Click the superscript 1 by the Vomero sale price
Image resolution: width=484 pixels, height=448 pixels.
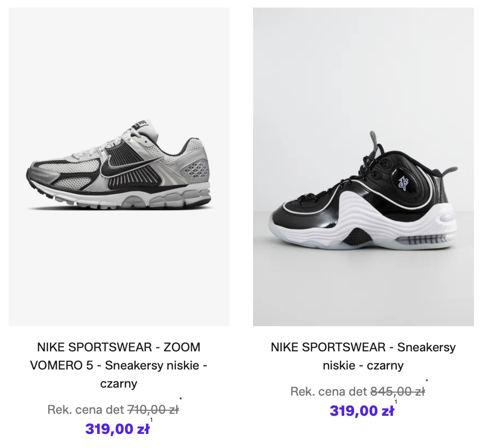click(x=151, y=419)
